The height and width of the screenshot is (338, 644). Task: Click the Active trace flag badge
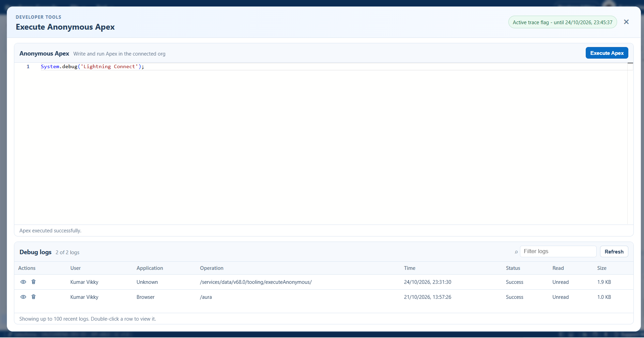click(x=563, y=22)
